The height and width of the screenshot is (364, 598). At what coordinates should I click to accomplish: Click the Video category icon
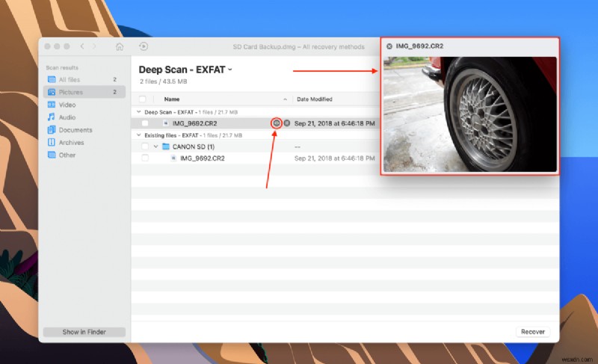pyautogui.click(x=52, y=105)
